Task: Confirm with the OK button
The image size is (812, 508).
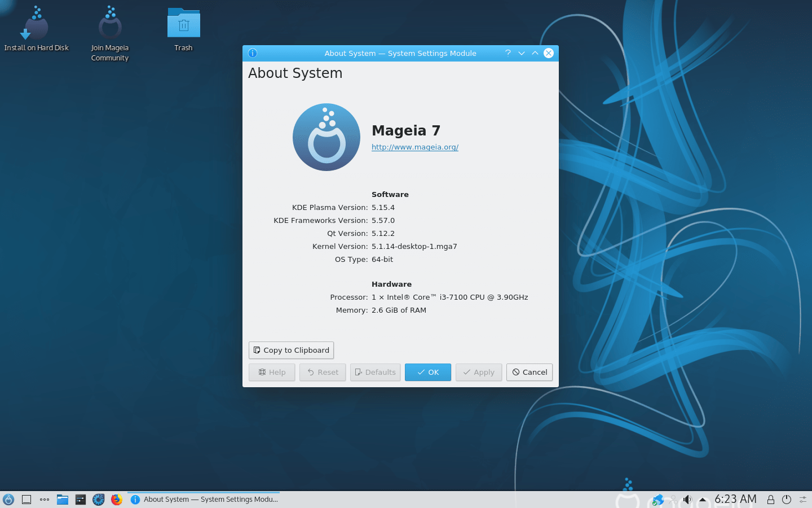Action: coord(428,373)
